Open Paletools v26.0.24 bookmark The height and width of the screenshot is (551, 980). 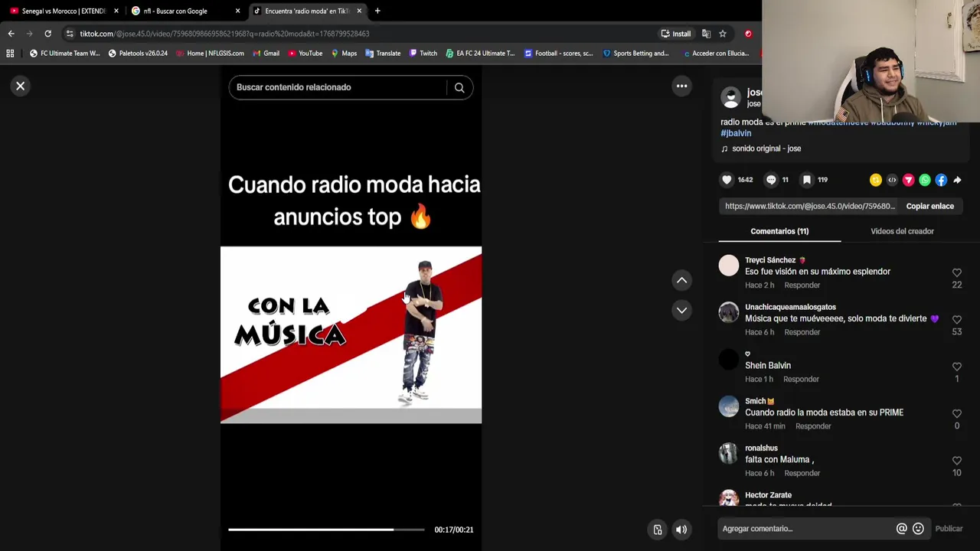[x=139, y=54]
